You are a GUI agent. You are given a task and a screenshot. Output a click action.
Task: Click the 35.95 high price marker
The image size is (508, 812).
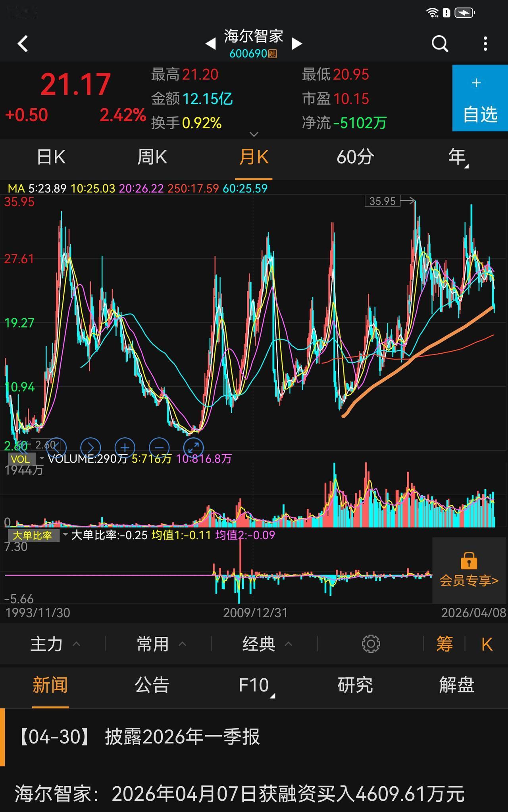click(x=383, y=201)
